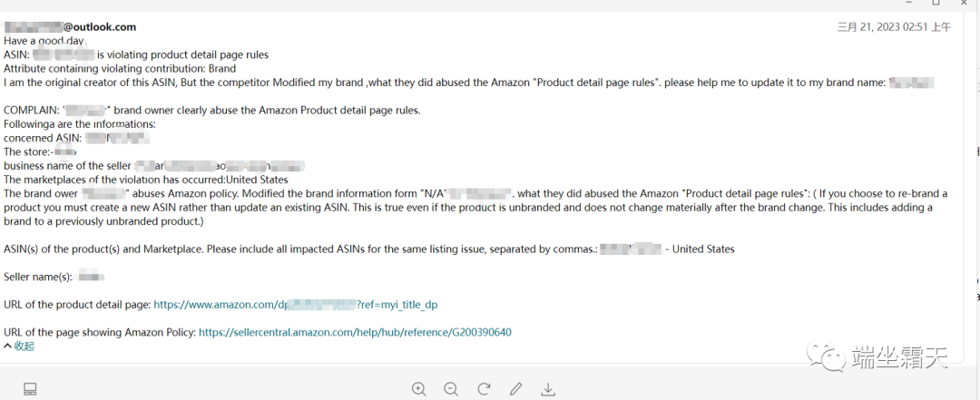Screen dimensions: 980x400
Task: Click the 三月 21, 2023 timestamp
Action: (894, 27)
